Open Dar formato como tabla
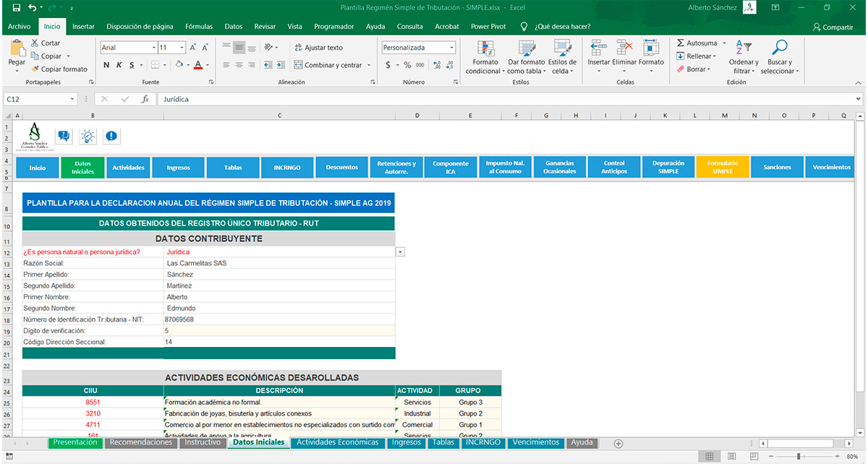This screenshot has height=464, width=868. 526,57
